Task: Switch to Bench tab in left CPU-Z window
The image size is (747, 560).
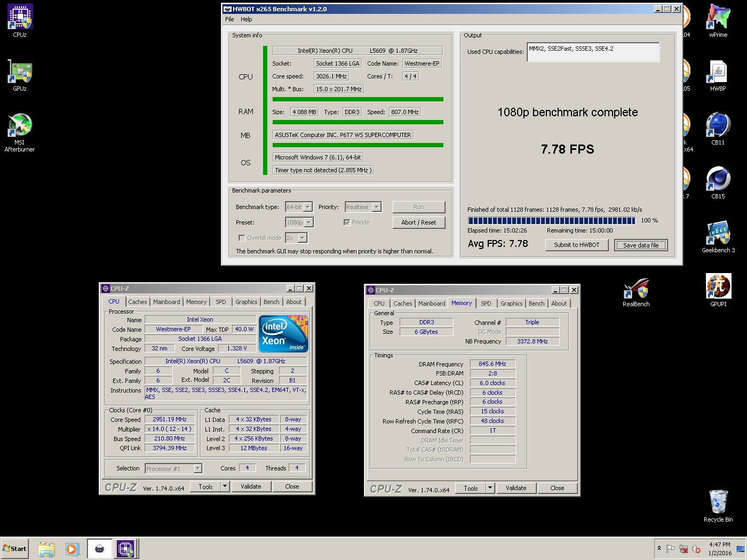Action: click(x=272, y=302)
